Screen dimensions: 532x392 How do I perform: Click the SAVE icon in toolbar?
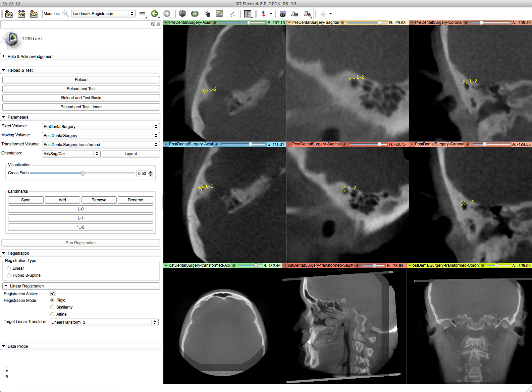(34, 14)
